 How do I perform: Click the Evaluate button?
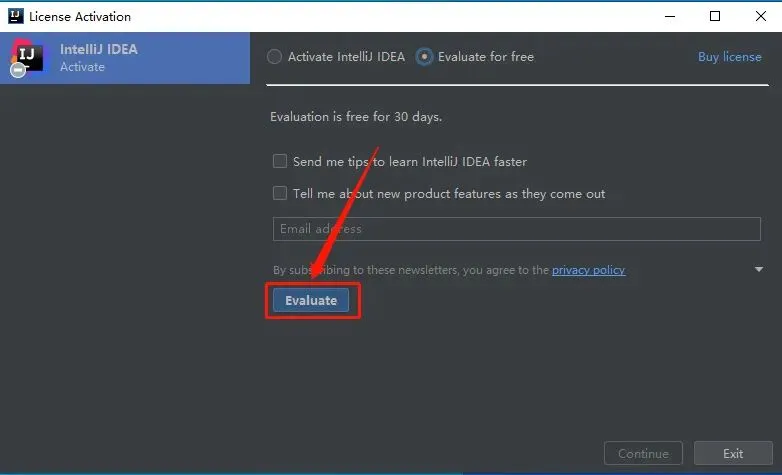(311, 300)
